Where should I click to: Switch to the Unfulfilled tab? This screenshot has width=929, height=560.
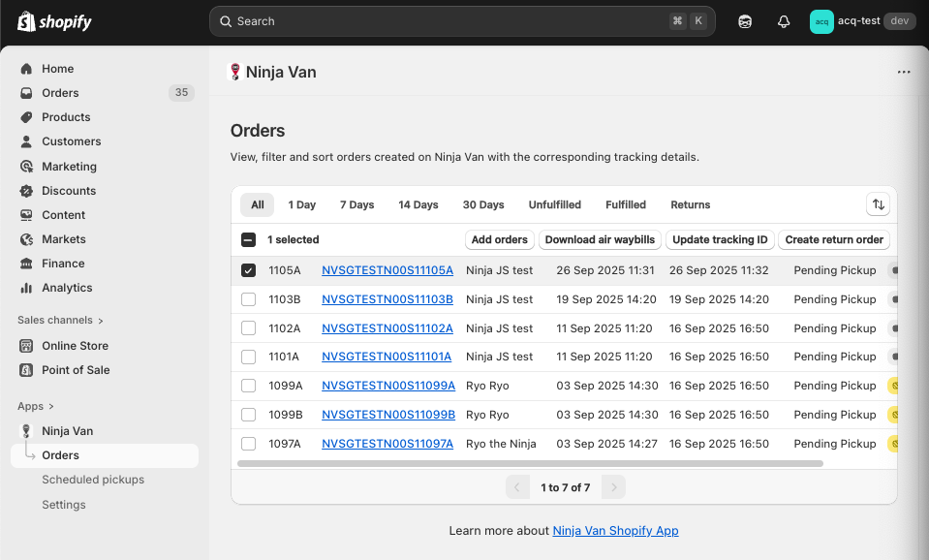554,205
